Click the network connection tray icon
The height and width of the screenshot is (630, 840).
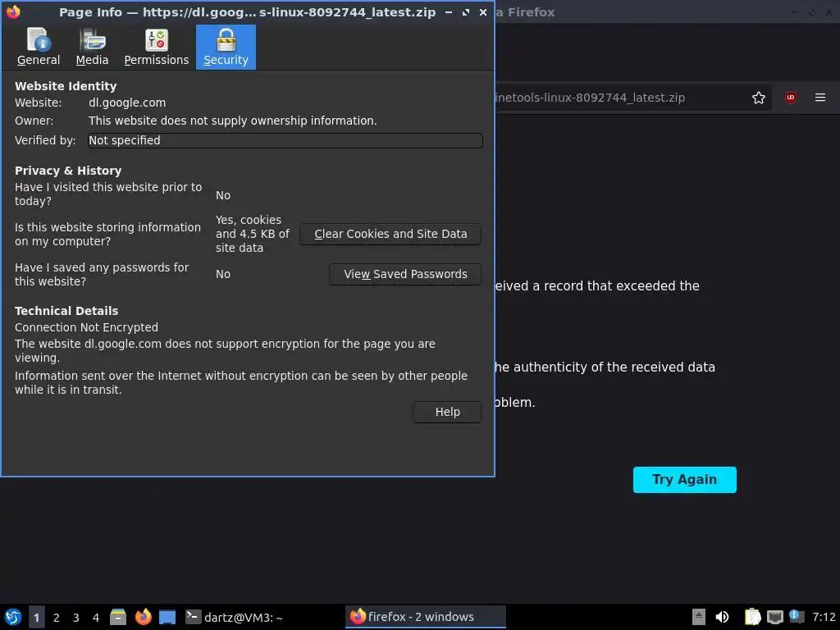774,617
